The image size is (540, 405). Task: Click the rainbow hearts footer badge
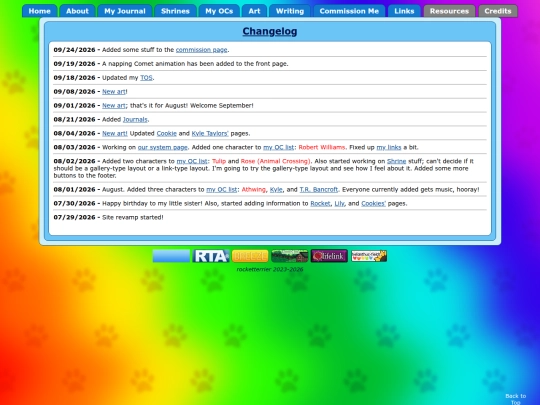tap(369, 256)
